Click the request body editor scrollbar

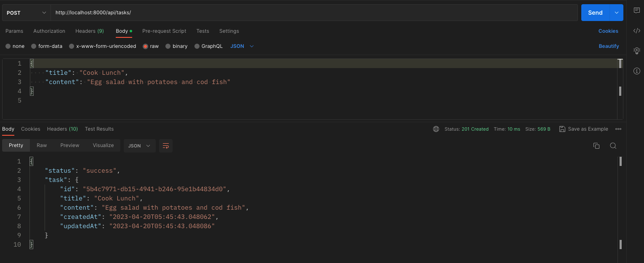(x=620, y=89)
